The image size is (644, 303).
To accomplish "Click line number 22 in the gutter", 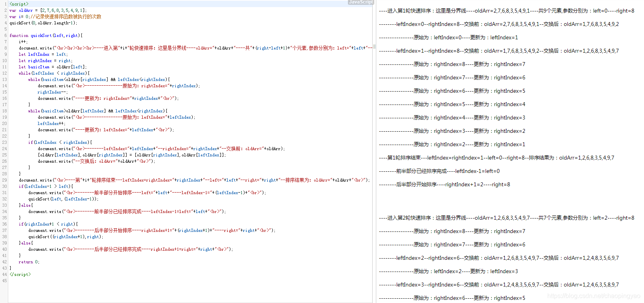I will click(x=4, y=136).
